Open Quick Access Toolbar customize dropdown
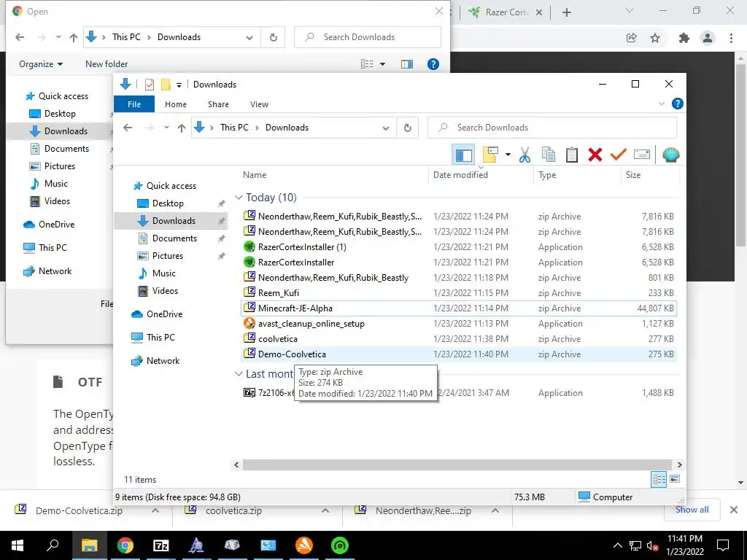Screen dimensions: 747x560 pyautogui.click(x=179, y=85)
